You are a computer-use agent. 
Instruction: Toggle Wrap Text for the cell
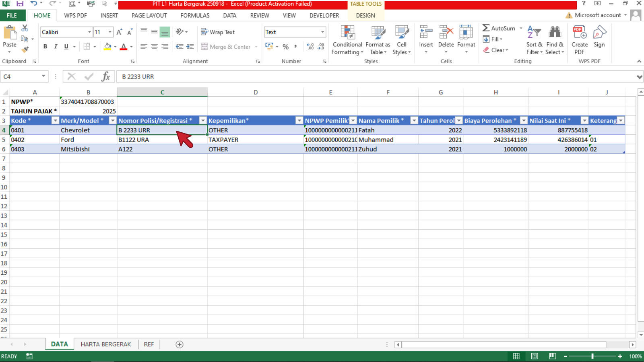click(218, 32)
